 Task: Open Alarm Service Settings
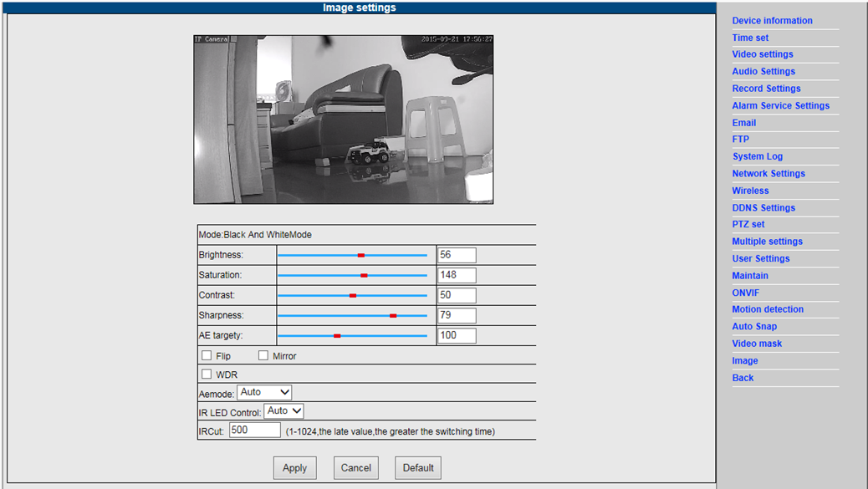pos(780,105)
